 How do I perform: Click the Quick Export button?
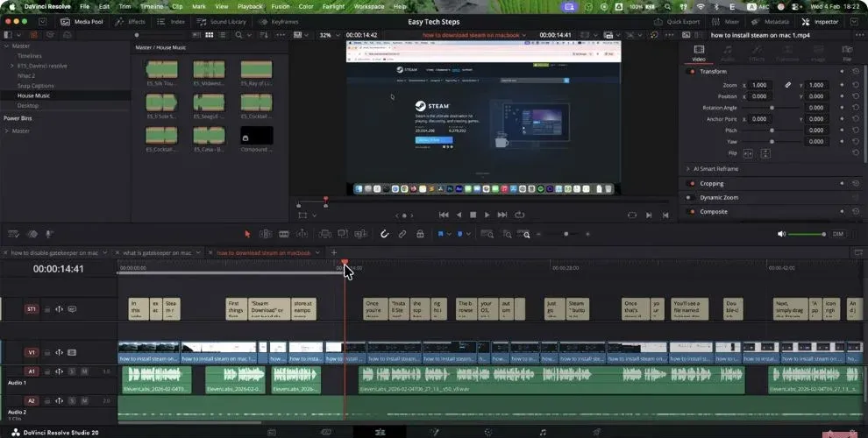pos(677,22)
